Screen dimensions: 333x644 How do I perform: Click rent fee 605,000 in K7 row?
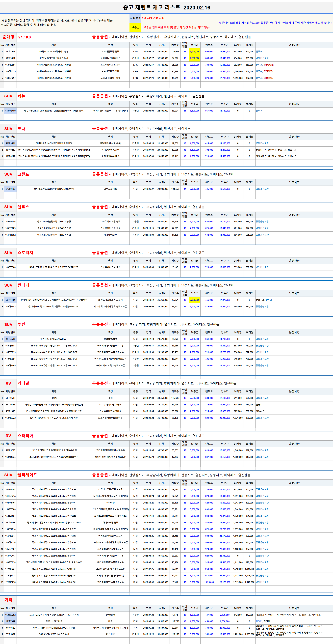coord(209,52)
